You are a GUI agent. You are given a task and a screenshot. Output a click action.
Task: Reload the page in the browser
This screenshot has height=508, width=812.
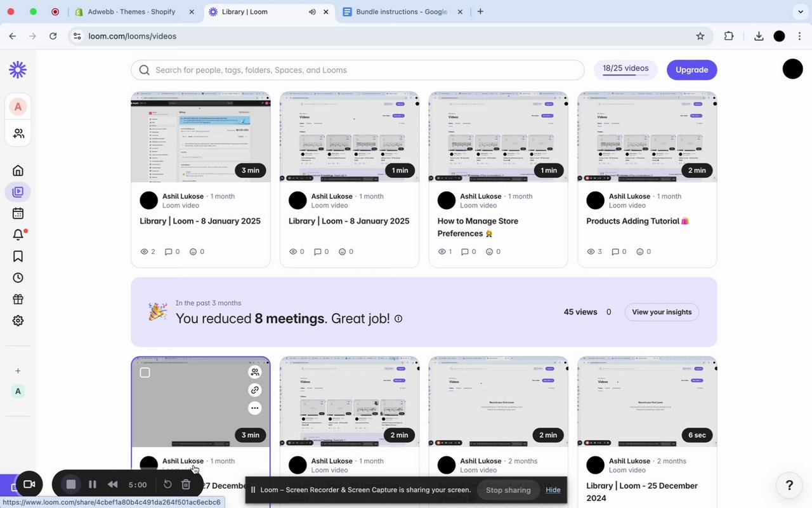coord(53,36)
